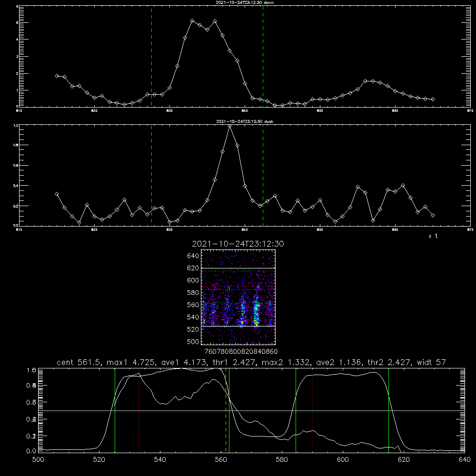Click the lower white horizontal line on spectrogram

(238, 326)
